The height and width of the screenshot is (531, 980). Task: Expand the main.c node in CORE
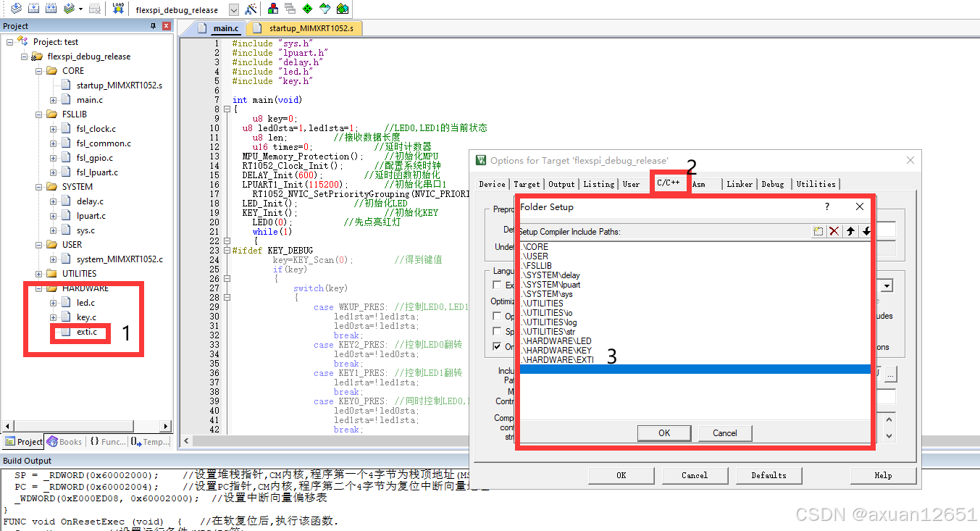(x=54, y=100)
